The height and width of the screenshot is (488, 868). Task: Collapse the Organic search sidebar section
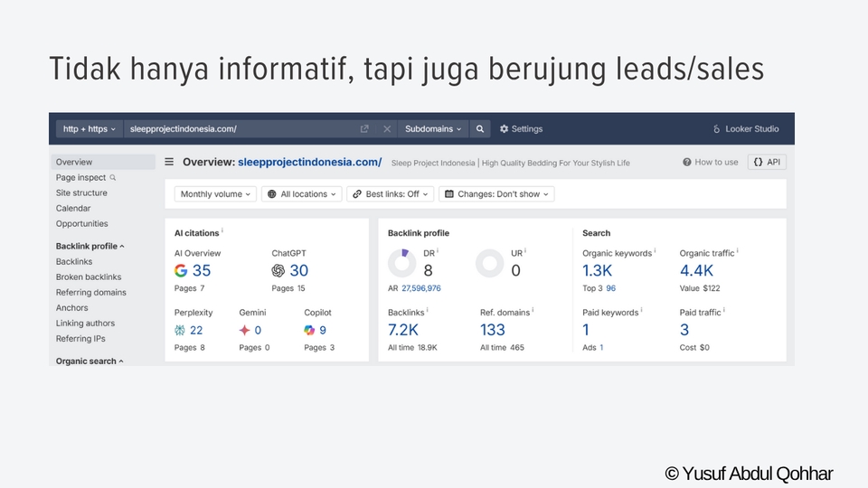[x=90, y=361]
